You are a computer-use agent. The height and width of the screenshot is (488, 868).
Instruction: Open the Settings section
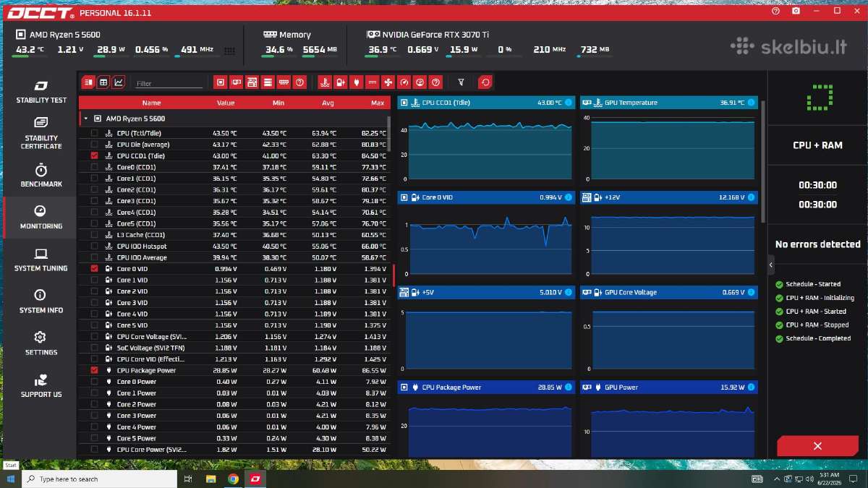pyautogui.click(x=41, y=343)
